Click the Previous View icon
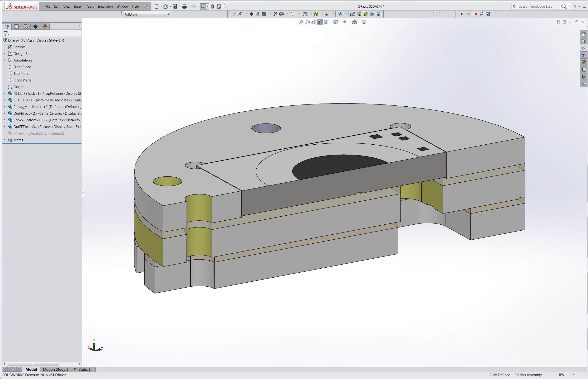The image size is (588, 379). pyautogui.click(x=313, y=22)
